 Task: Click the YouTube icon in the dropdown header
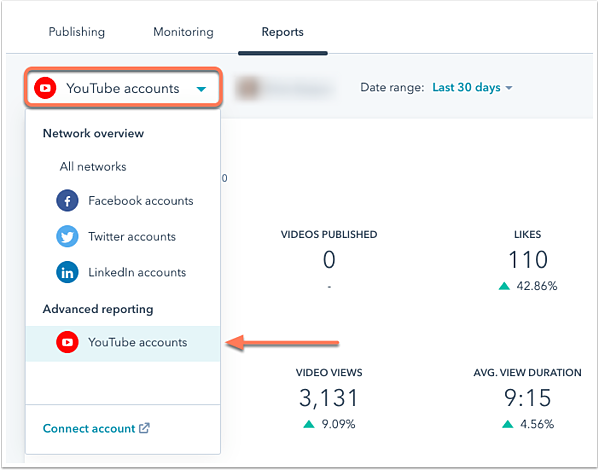45,88
